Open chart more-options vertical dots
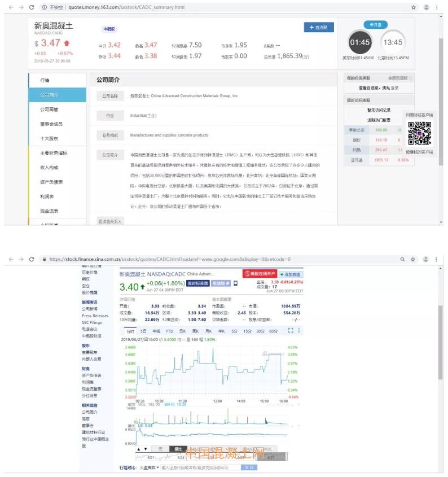The height and width of the screenshot is (477, 448). point(299,330)
